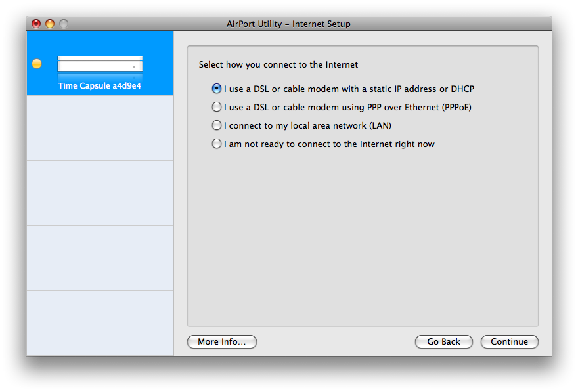Select static IP address or DHCP option
The height and width of the screenshot is (392, 578).
[x=217, y=89]
